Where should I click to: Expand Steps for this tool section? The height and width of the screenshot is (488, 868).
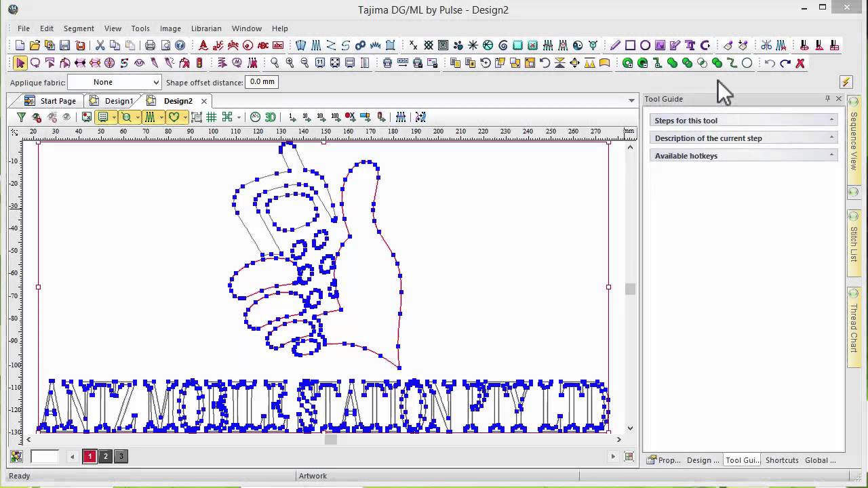(x=744, y=121)
